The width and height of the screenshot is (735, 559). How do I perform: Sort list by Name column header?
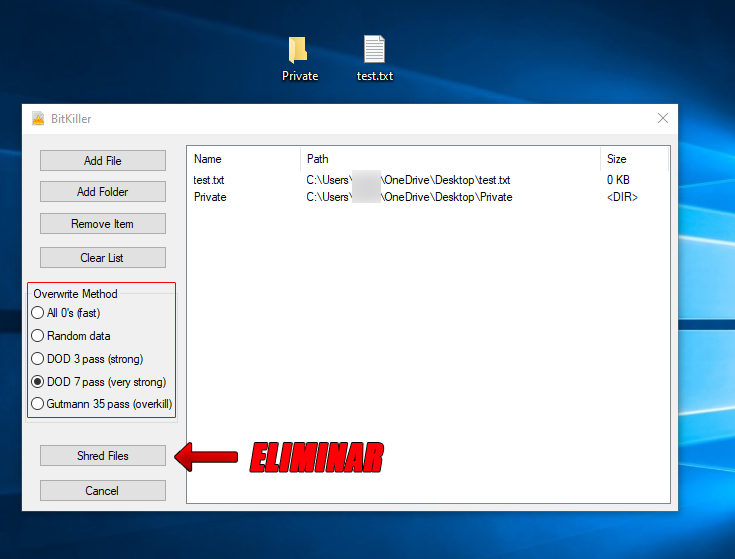[x=243, y=159]
